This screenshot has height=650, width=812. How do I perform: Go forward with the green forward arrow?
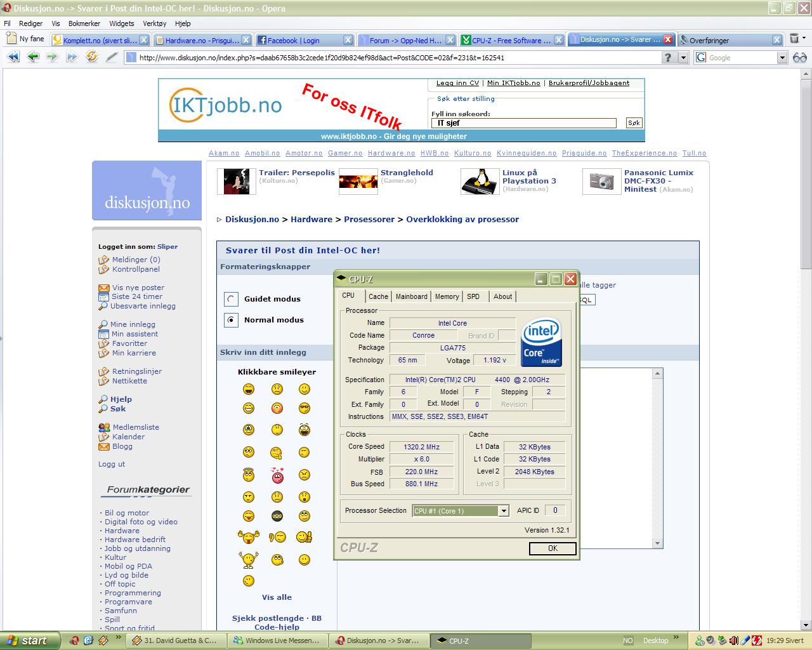(53, 57)
